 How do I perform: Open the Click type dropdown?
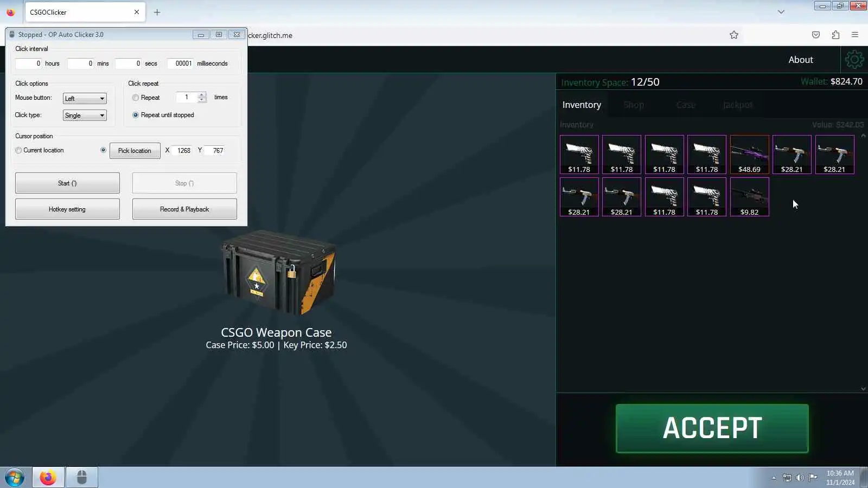[85, 115]
